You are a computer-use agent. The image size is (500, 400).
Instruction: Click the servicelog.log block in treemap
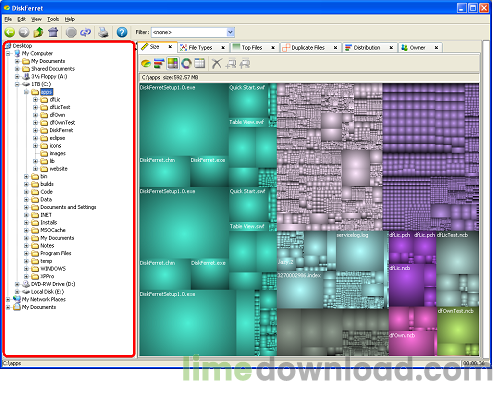pyautogui.click(x=352, y=235)
